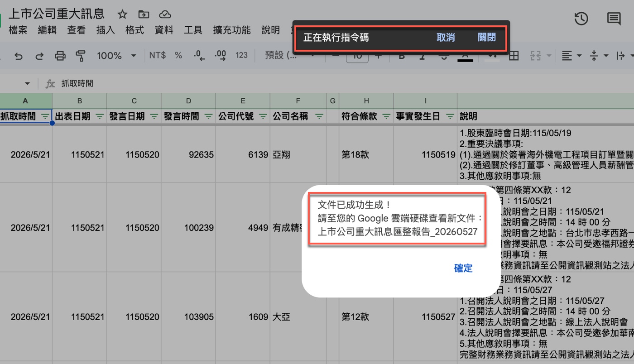Open the 查看 menu
The height and width of the screenshot is (364, 634).
click(77, 30)
